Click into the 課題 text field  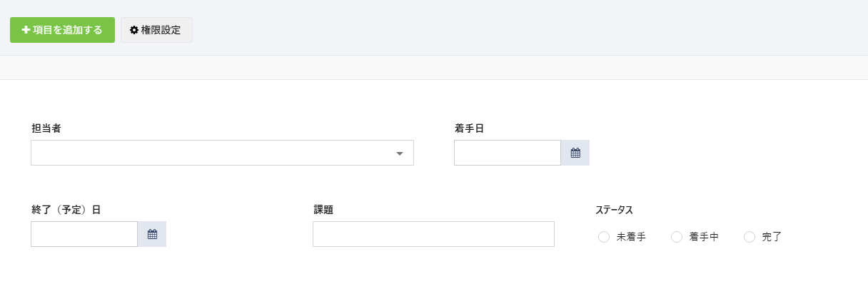point(433,234)
